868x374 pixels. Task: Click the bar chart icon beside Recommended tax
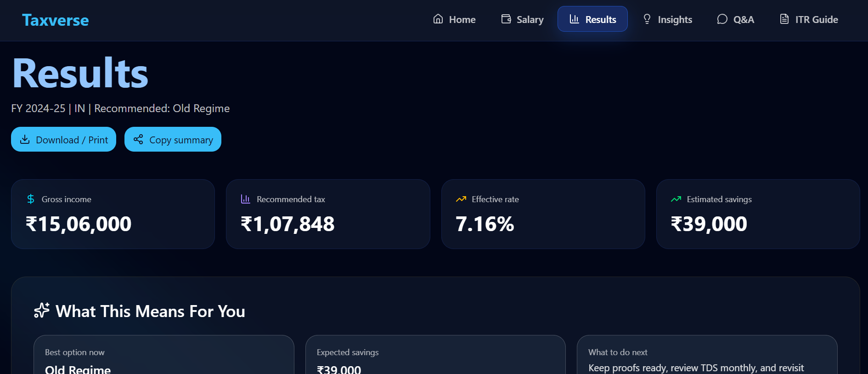[x=246, y=199]
